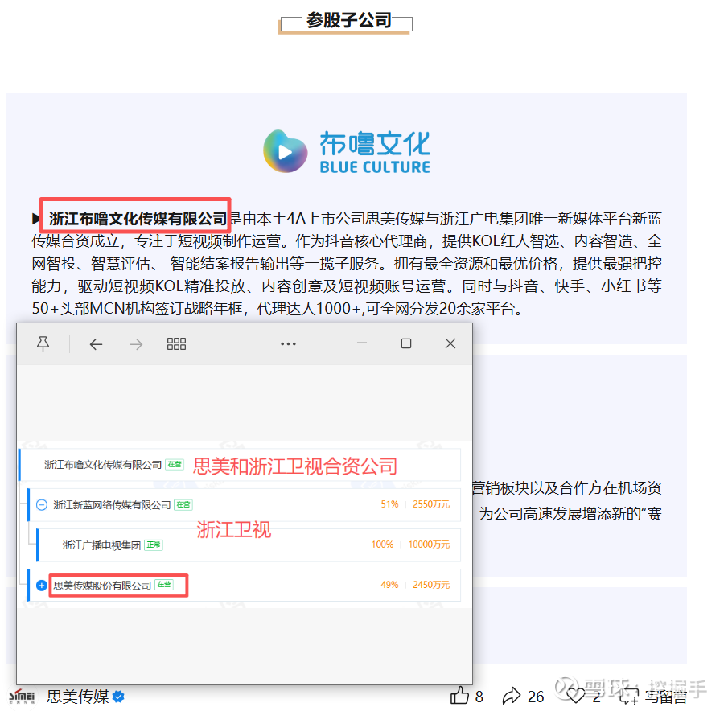
Task: Click the 在营 tag beside 浙江布噜文化传媒
Action: click(x=175, y=464)
